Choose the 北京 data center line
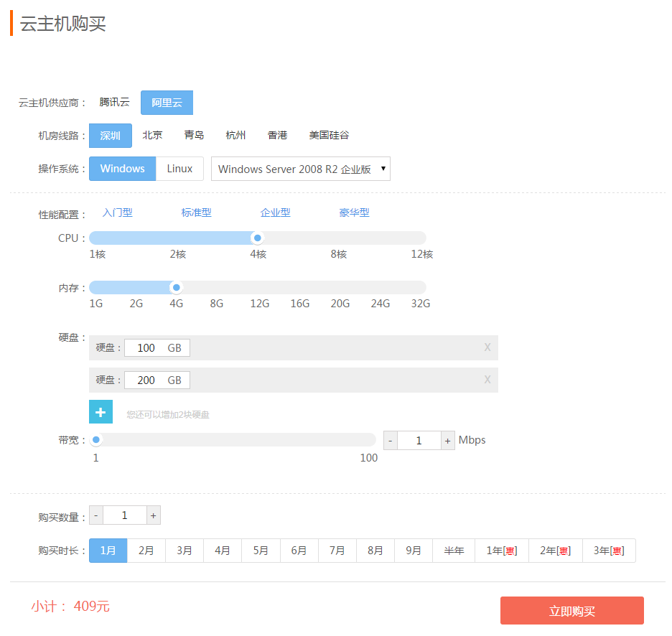This screenshot has width=672, height=636. point(152,135)
